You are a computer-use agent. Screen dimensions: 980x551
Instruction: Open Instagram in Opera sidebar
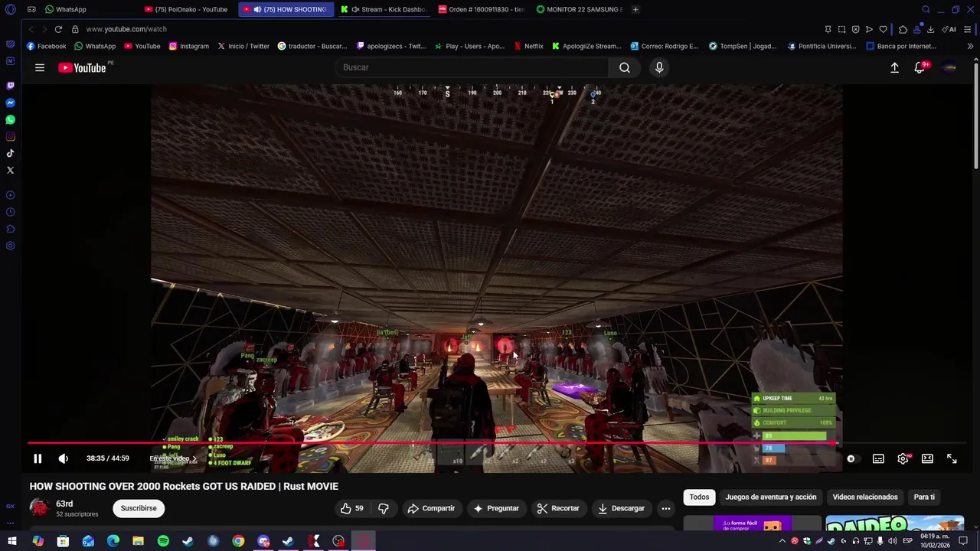(10, 136)
